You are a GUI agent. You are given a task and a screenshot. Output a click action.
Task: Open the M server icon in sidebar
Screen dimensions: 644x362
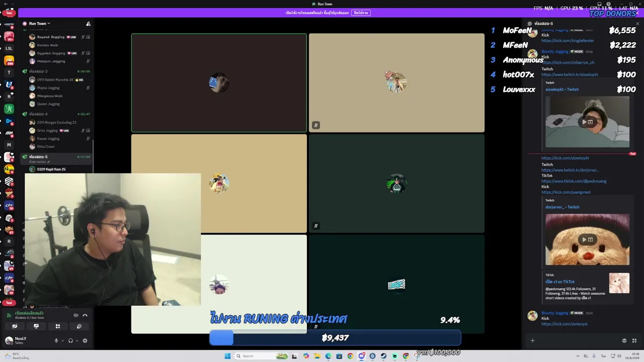[9, 145]
